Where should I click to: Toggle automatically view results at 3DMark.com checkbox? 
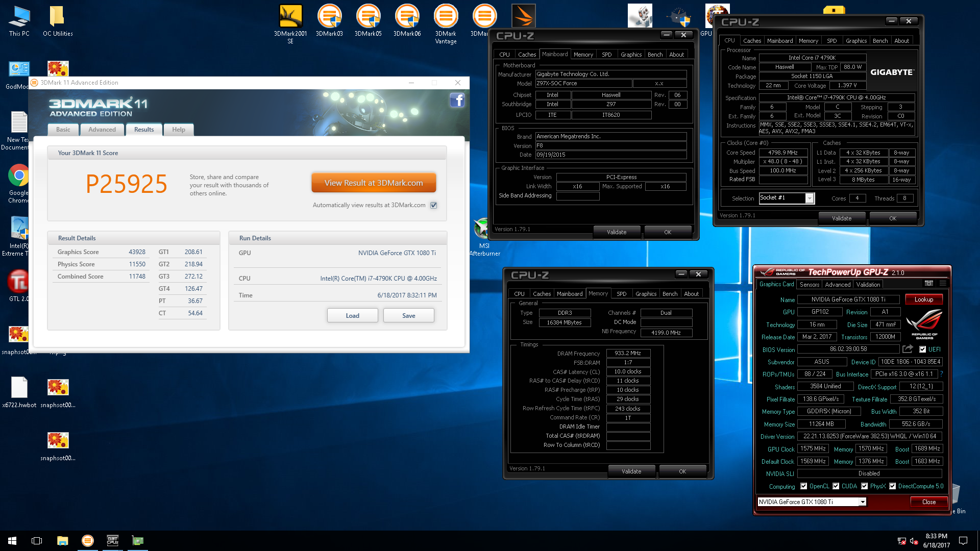pos(434,205)
